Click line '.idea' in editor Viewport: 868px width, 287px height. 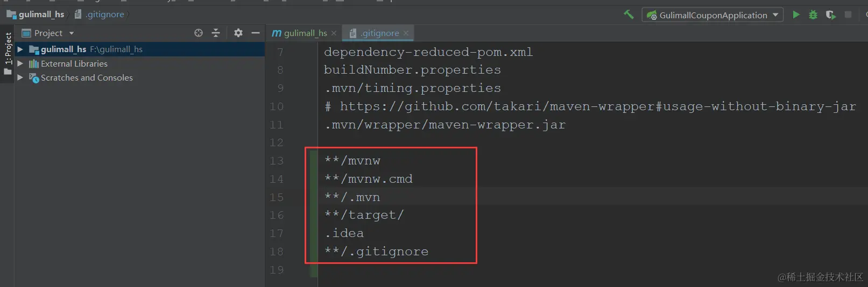344,233
